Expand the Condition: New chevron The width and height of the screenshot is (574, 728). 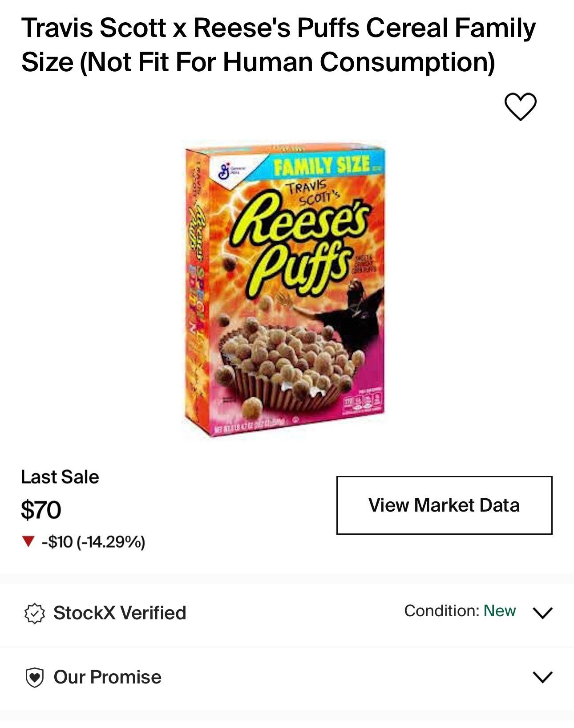tap(542, 613)
